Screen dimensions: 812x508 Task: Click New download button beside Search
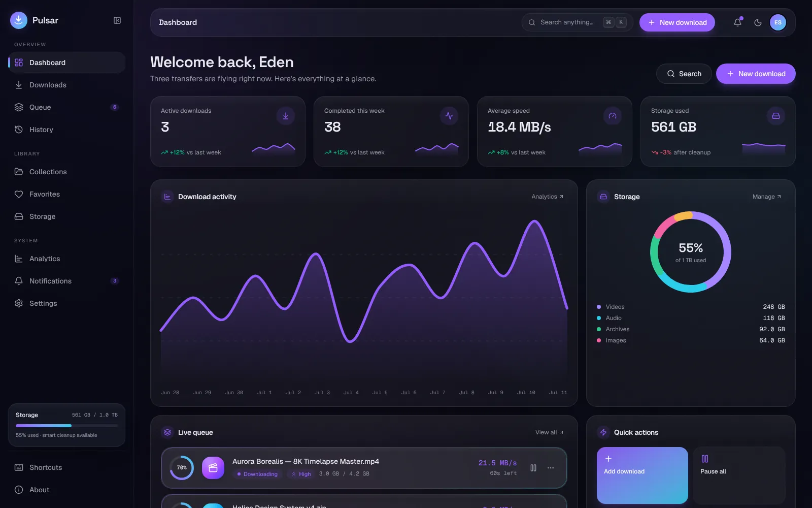click(x=756, y=74)
